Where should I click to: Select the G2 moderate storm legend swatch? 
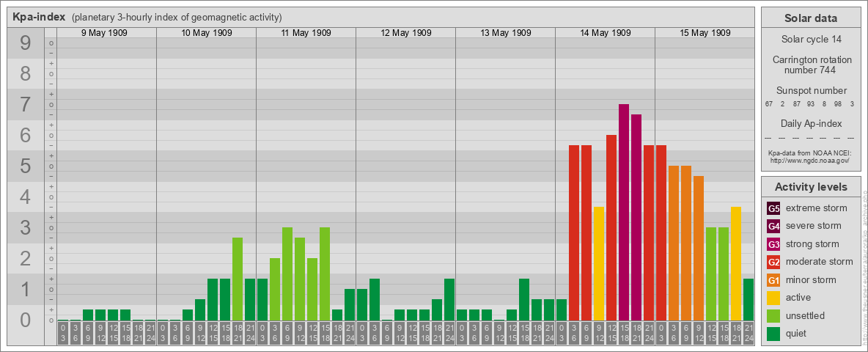point(773,262)
